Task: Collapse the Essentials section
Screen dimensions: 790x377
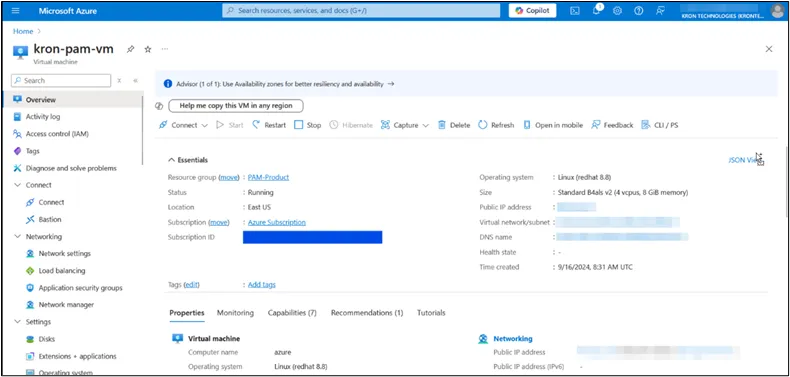Action: (171, 160)
